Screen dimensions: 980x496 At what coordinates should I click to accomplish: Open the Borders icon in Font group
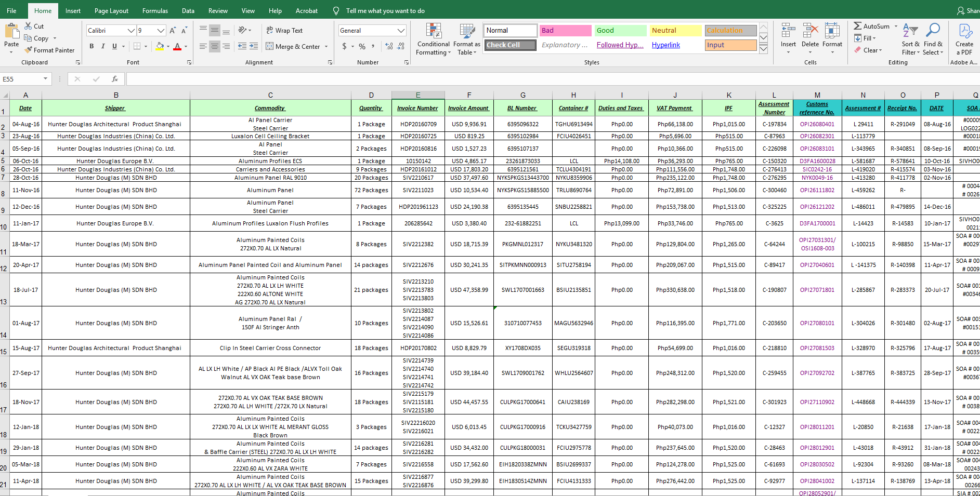[x=137, y=46]
